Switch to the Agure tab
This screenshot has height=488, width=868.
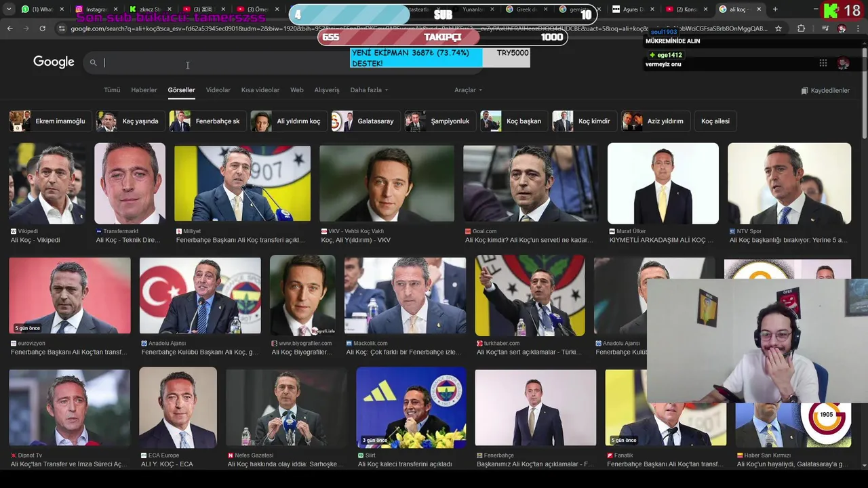[634, 9]
